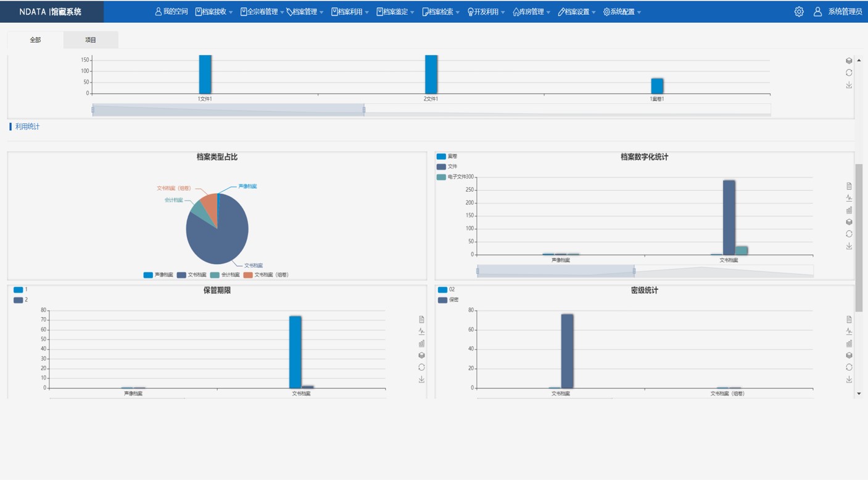Click the 密级统计 chart title

click(x=644, y=290)
